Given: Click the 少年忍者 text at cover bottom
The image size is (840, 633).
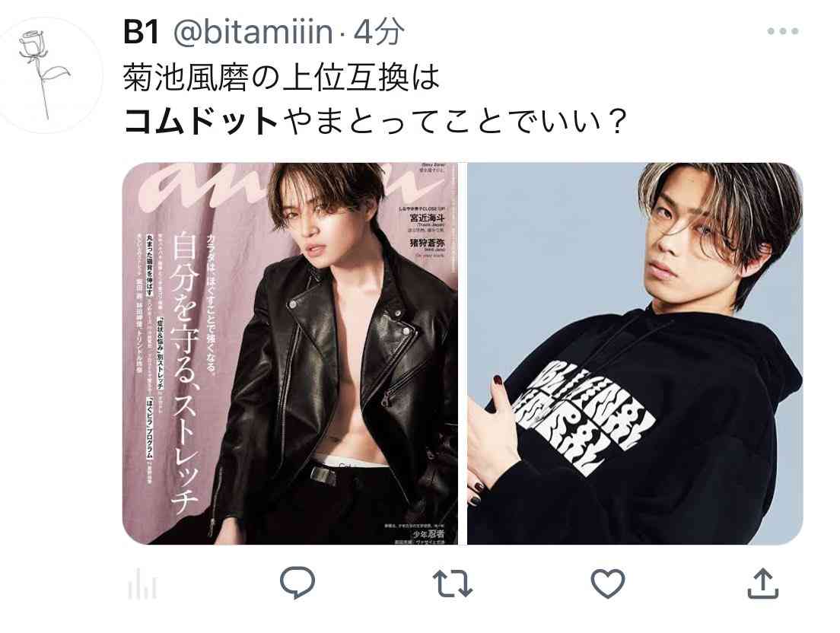Looking at the screenshot, I should click(428, 534).
